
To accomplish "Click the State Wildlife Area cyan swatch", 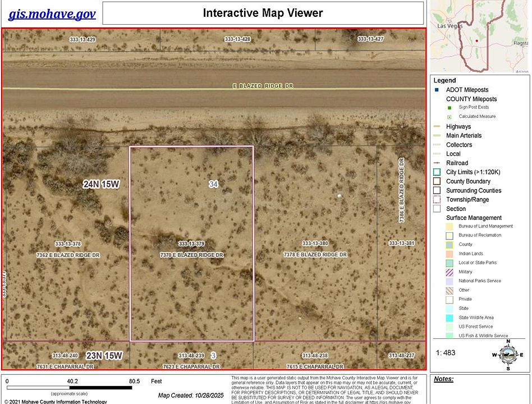I will tap(449, 318).
